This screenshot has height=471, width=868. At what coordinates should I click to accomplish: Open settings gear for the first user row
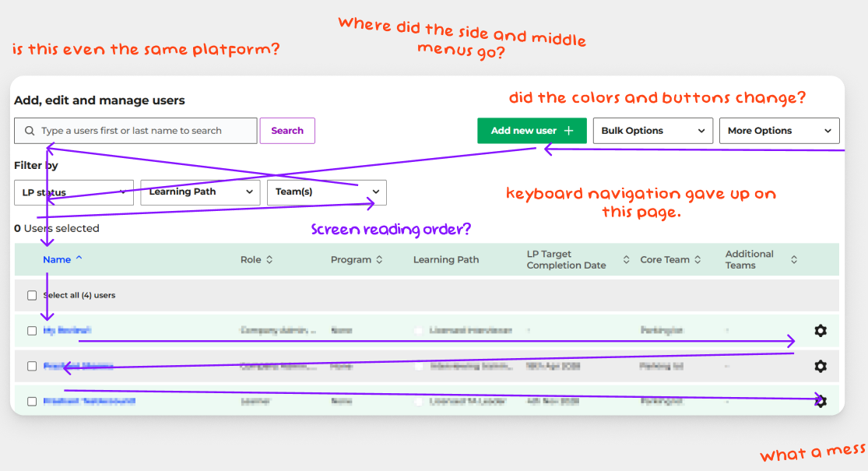coord(821,330)
